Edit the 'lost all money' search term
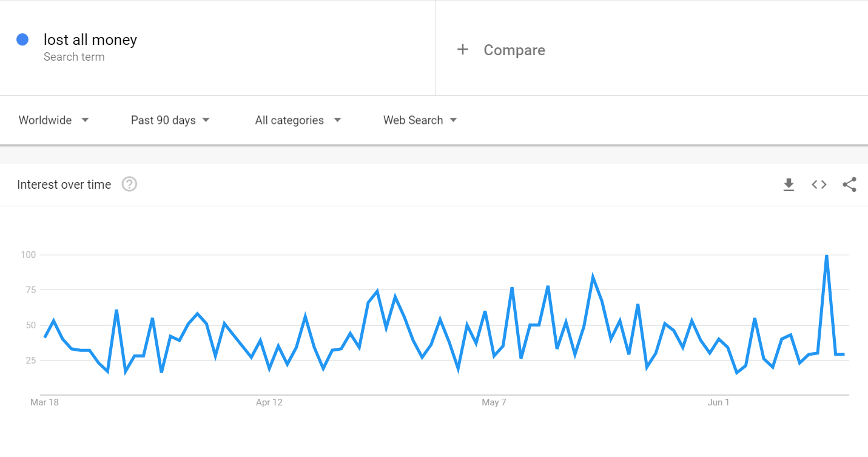Viewport: 868px width, 457px height. click(90, 40)
